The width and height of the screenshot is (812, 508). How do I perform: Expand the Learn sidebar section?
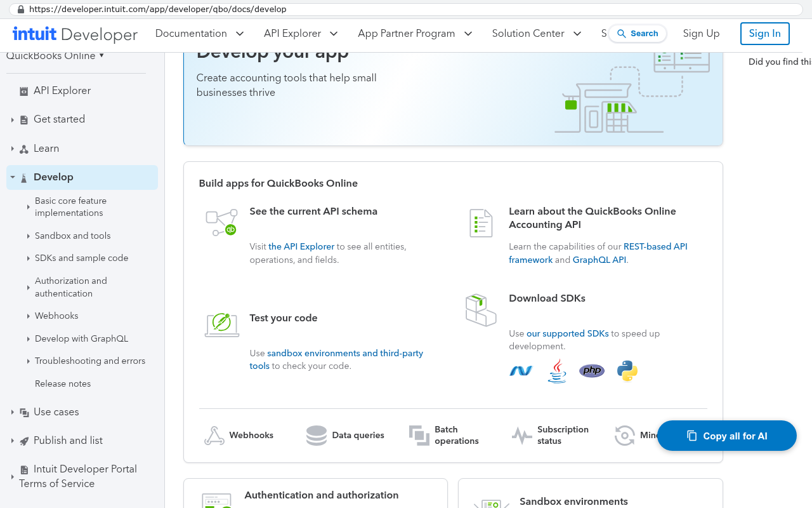click(x=12, y=149)
